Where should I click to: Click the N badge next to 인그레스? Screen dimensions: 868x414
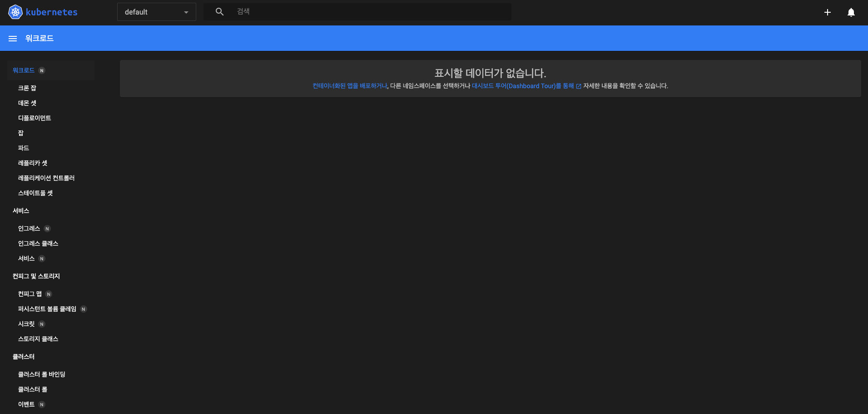[47, 229]
